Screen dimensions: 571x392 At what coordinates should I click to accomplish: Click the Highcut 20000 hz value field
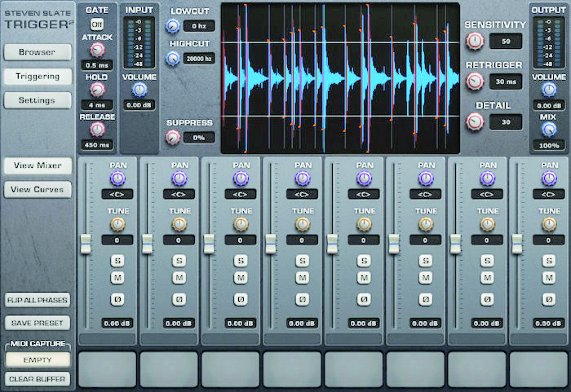(199, 58)
